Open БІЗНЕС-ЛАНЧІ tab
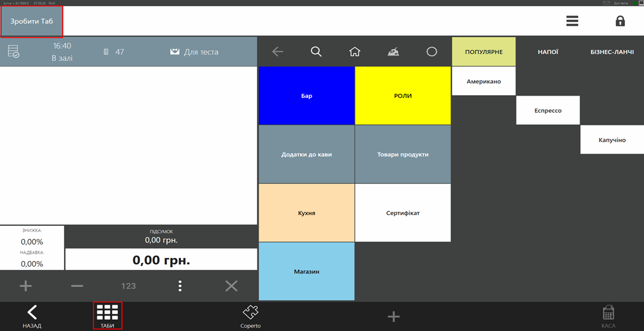 coord(612,52)
